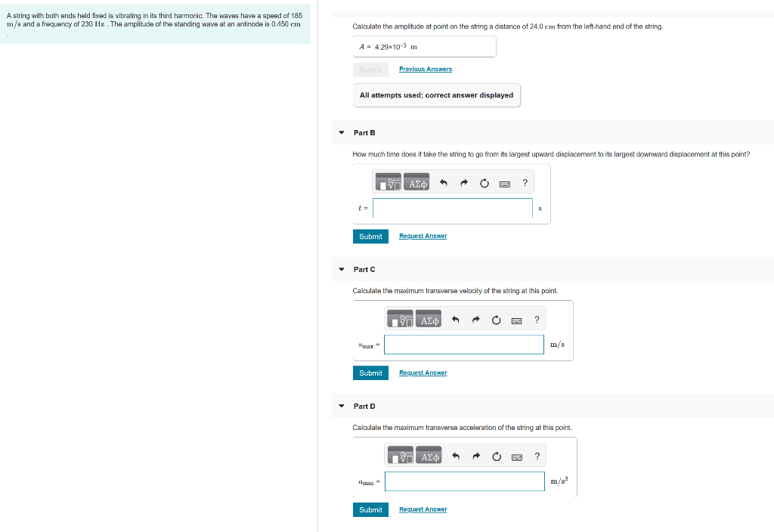
Task: Collapse the Part C section
Action: tap(341, 269)
